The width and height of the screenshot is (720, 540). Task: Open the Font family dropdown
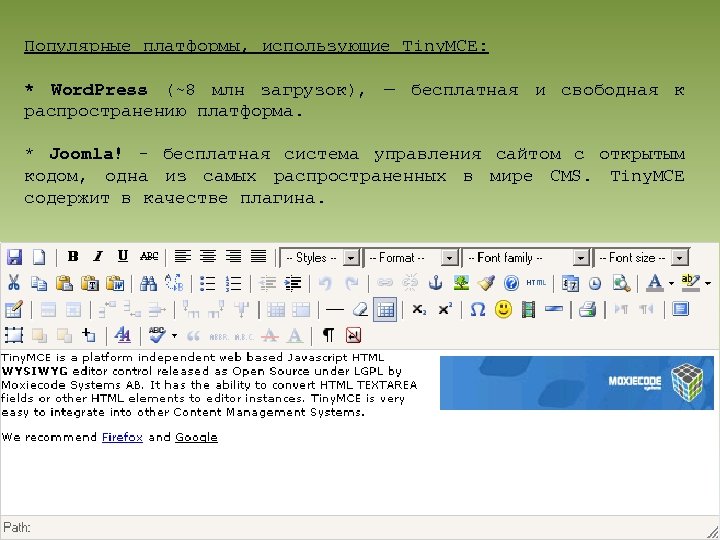click(x=526, y=258)
